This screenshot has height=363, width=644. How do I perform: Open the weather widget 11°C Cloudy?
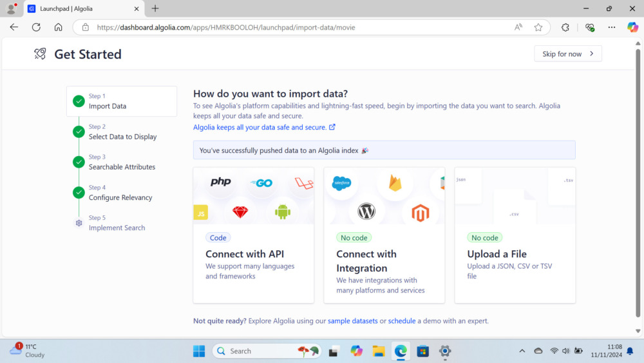click(x=27, y=351)
